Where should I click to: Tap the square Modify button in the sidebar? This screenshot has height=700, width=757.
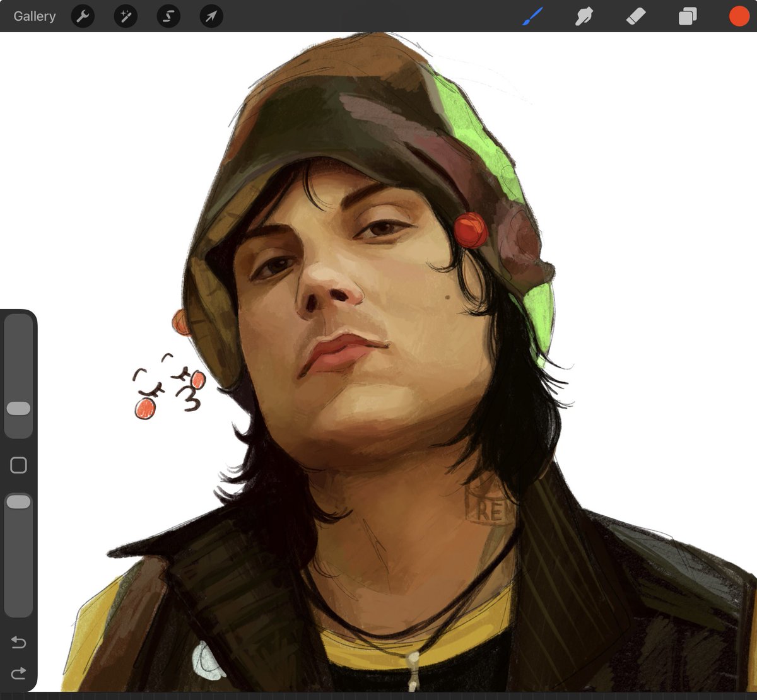[19, 465]
